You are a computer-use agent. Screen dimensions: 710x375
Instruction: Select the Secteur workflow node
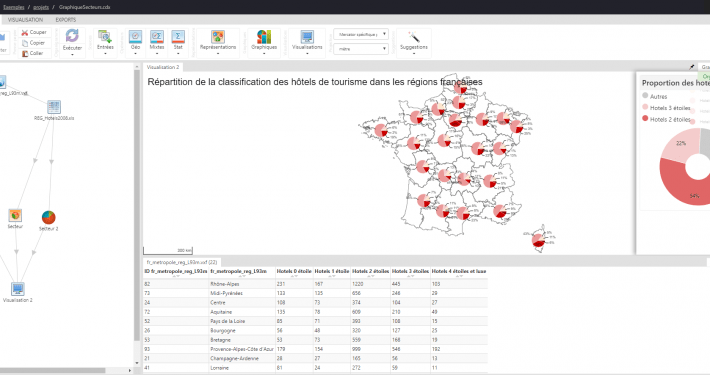15,215
